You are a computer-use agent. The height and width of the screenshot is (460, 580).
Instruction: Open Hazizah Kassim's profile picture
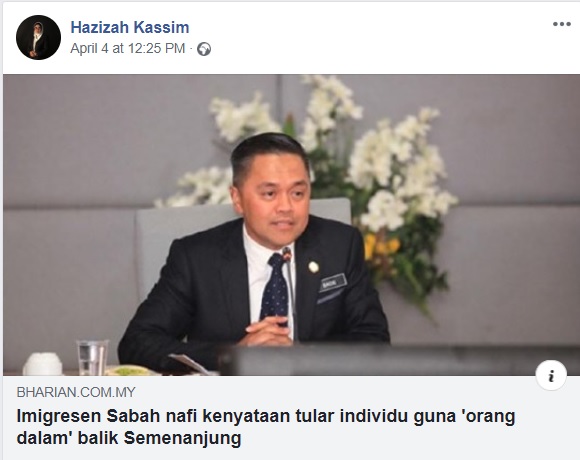tap(38, 37)
